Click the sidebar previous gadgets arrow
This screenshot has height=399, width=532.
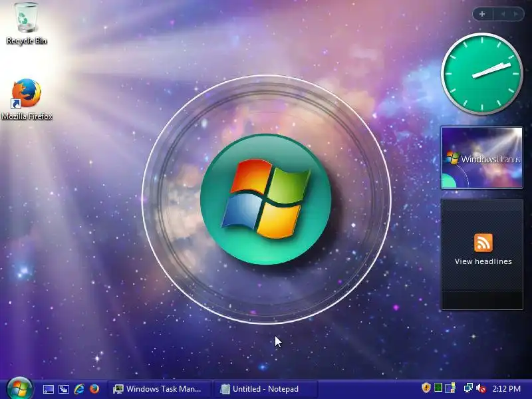click(x=503, y=14)
